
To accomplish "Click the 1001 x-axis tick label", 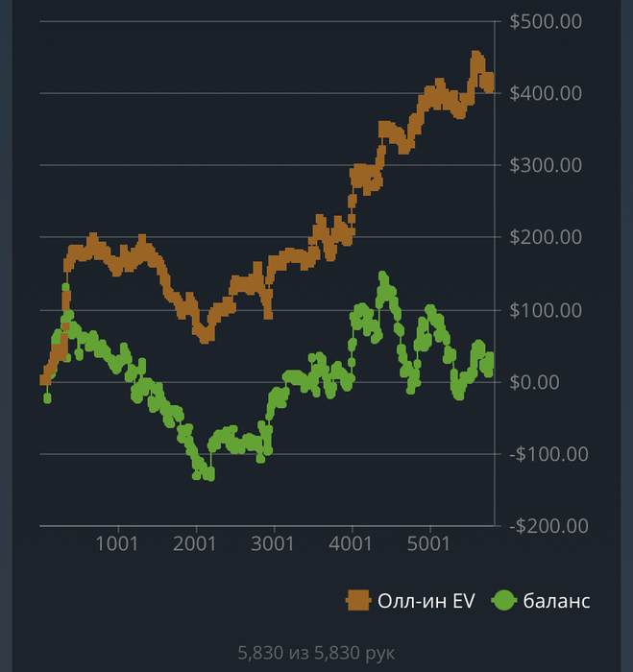I will (118, 546).
